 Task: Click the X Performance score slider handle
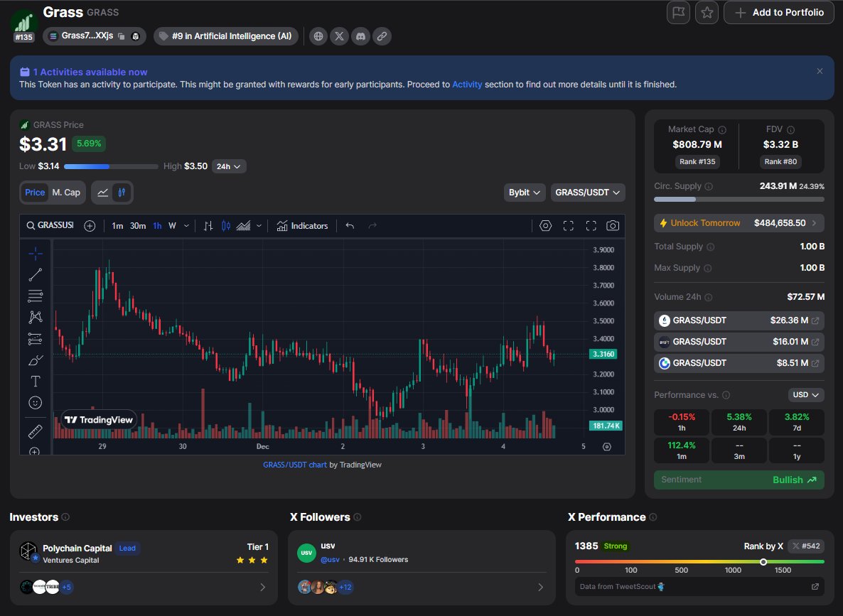coord(763,562)
